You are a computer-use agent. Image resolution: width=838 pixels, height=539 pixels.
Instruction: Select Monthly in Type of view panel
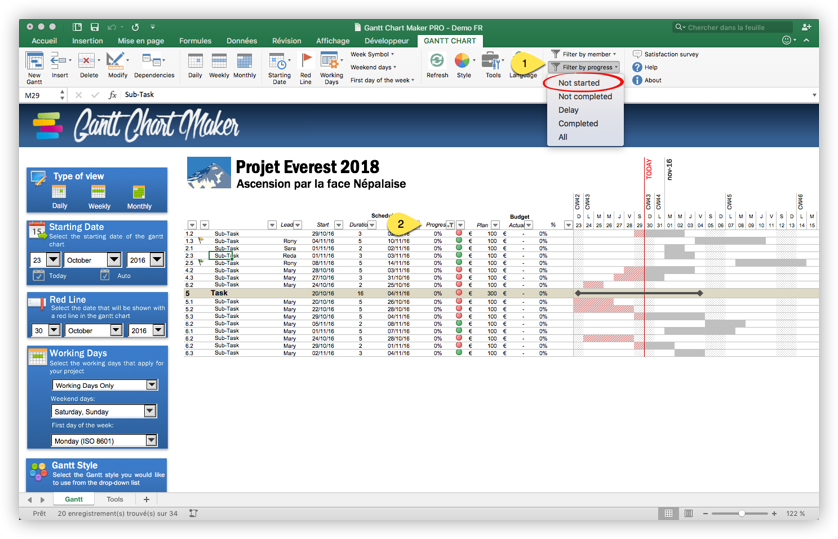point(139,197)
